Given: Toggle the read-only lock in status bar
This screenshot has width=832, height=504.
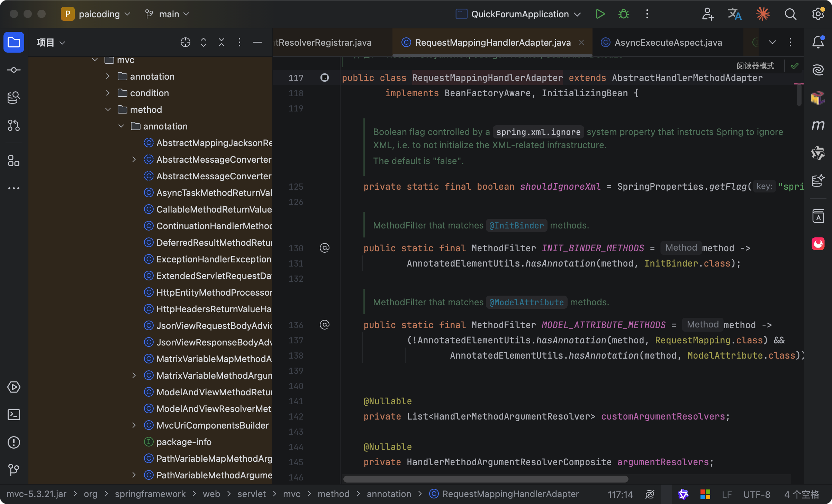Looking at the screenshot, I should [650, 494].
